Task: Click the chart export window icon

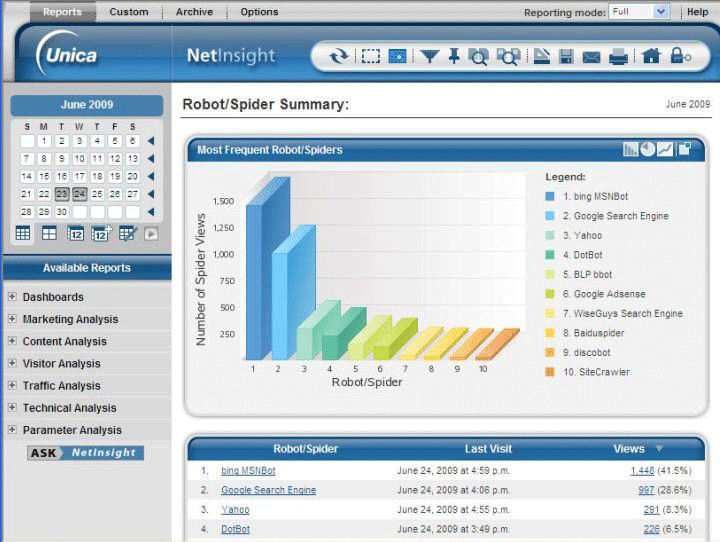Action: point(684,149)
